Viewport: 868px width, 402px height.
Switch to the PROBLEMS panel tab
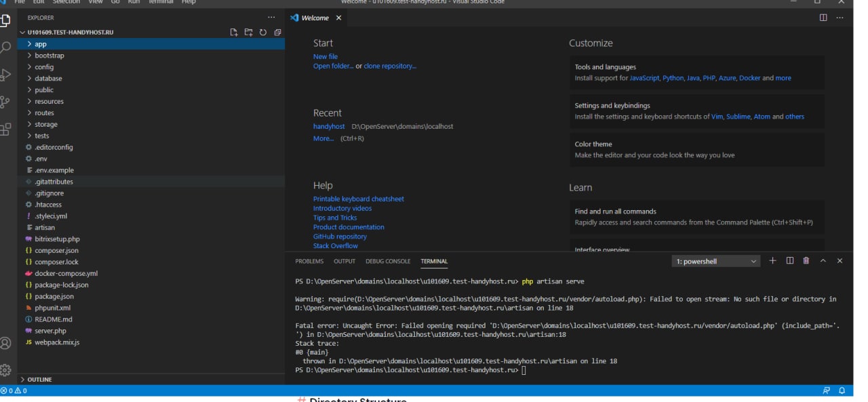tap(309, 262)
